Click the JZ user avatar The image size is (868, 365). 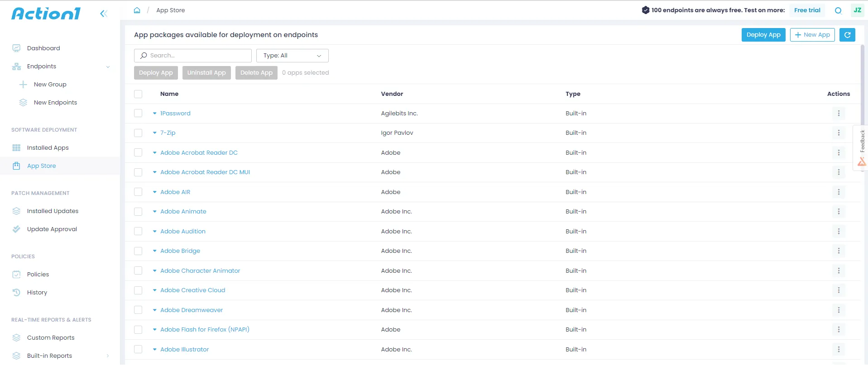click(857, 10)
